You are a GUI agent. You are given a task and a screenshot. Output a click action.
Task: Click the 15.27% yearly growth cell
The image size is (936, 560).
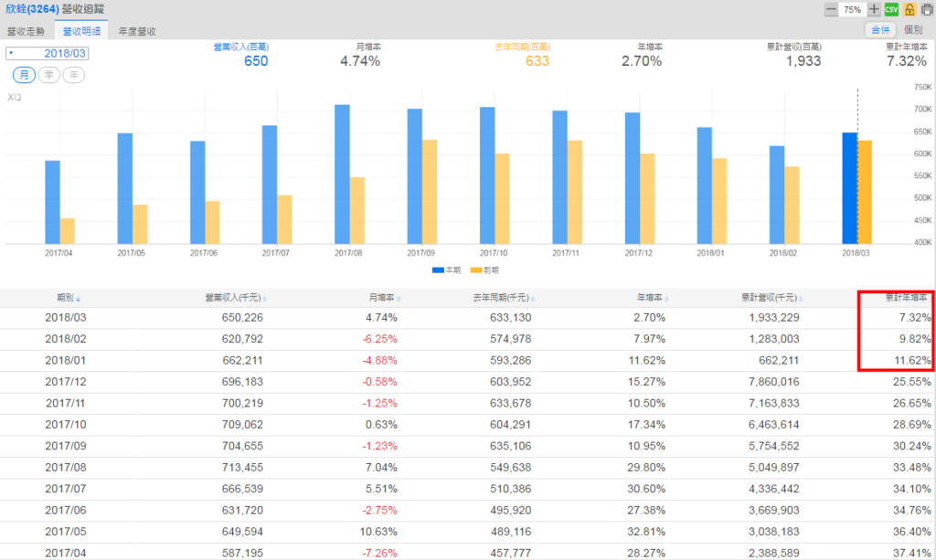click(646, 382)
